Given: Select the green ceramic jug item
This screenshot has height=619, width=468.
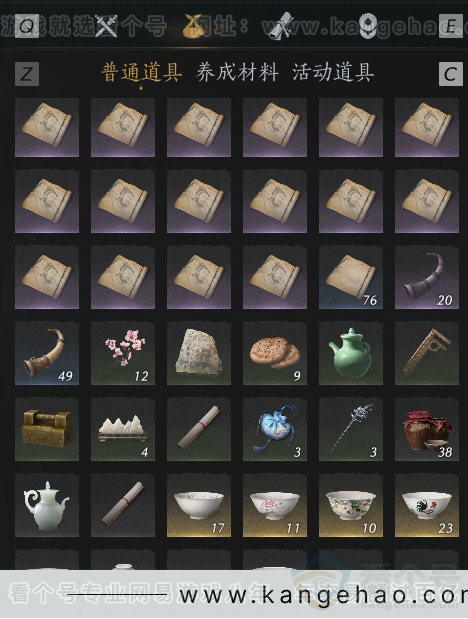Looking at the screenshot, I should click(351, 353).
